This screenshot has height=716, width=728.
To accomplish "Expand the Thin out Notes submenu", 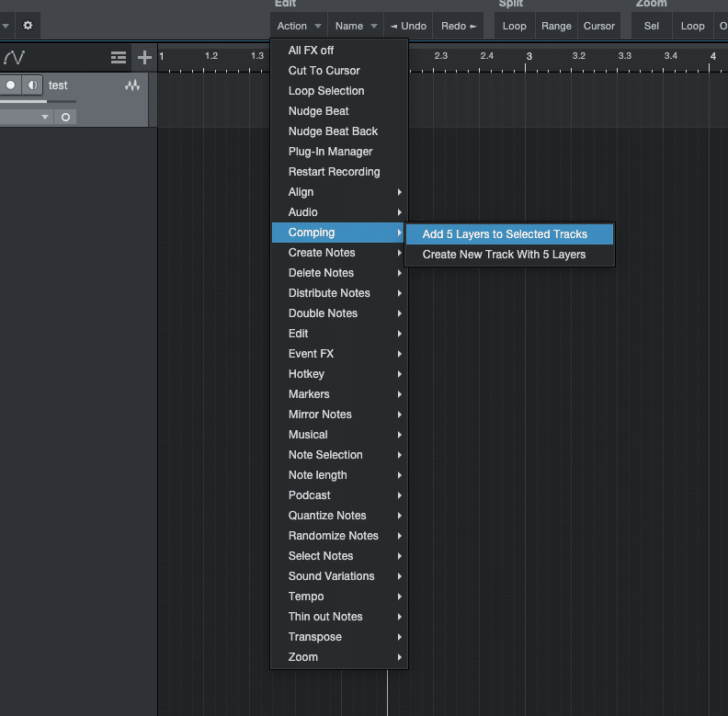I will (339, 617).
